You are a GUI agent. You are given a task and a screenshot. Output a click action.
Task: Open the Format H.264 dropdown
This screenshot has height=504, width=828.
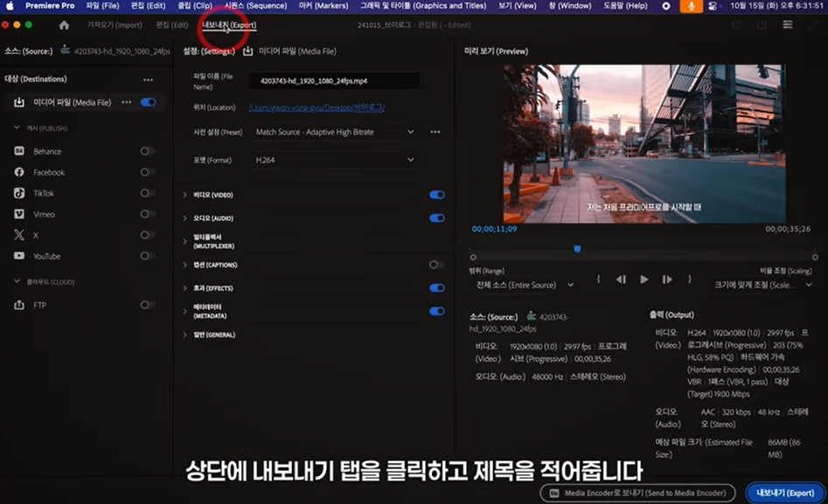[335, 160]
